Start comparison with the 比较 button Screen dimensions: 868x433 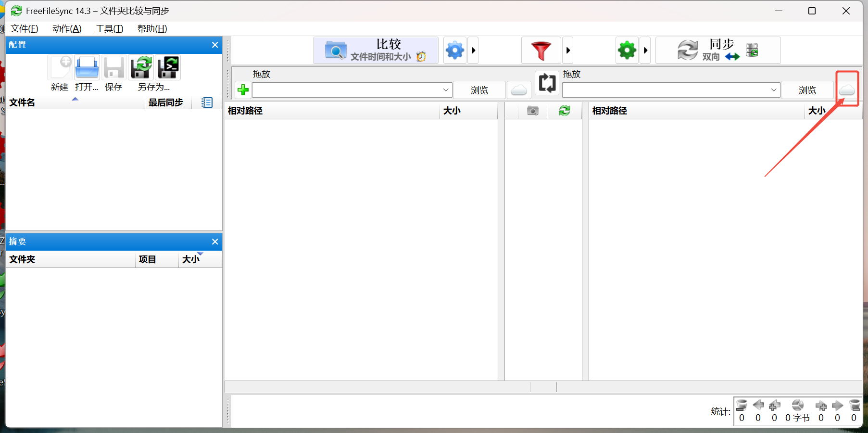coord(376,50)
